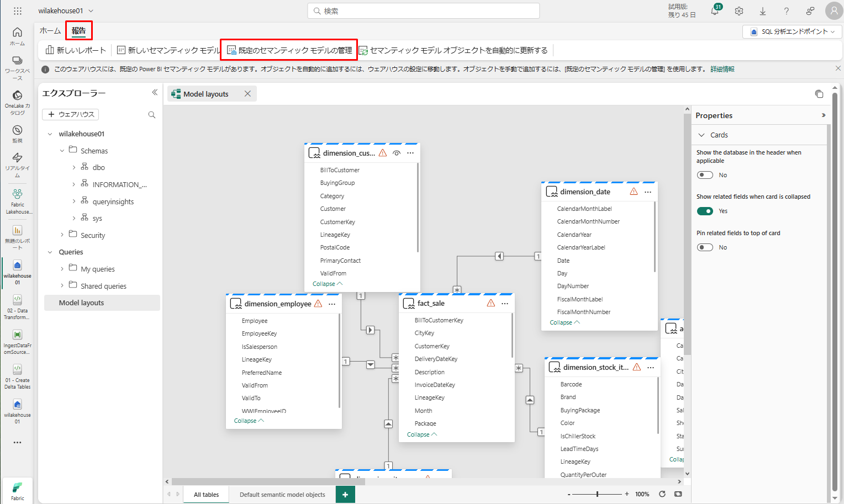Expand the dbo schema node
844x504 pixels.
[x=74, y=168]
